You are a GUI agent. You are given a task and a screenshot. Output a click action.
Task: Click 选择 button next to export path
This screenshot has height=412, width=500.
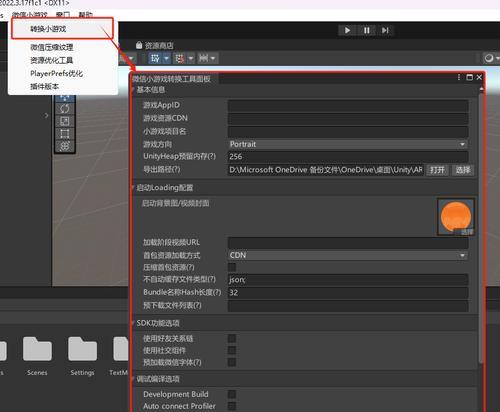[x=463, y=170]
